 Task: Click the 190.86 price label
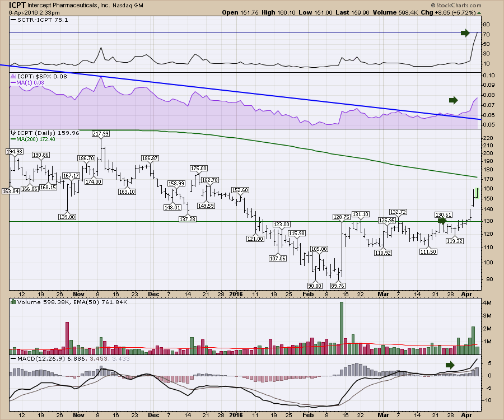(40, 155)
